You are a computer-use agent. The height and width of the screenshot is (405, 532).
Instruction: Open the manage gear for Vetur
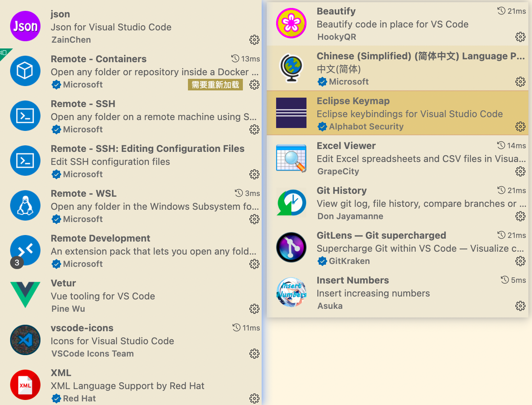click(x=254, y=309)
